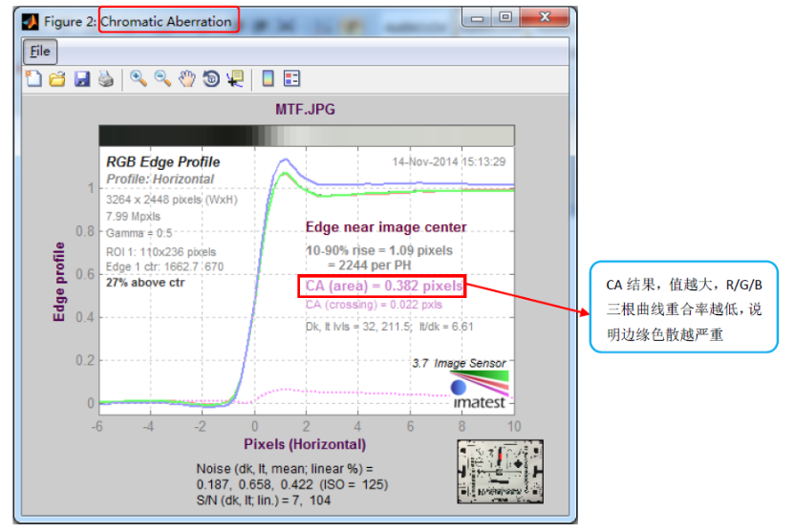Open a file with the folder icon
This screenshot has width=794, height=532.
[57, 79]
